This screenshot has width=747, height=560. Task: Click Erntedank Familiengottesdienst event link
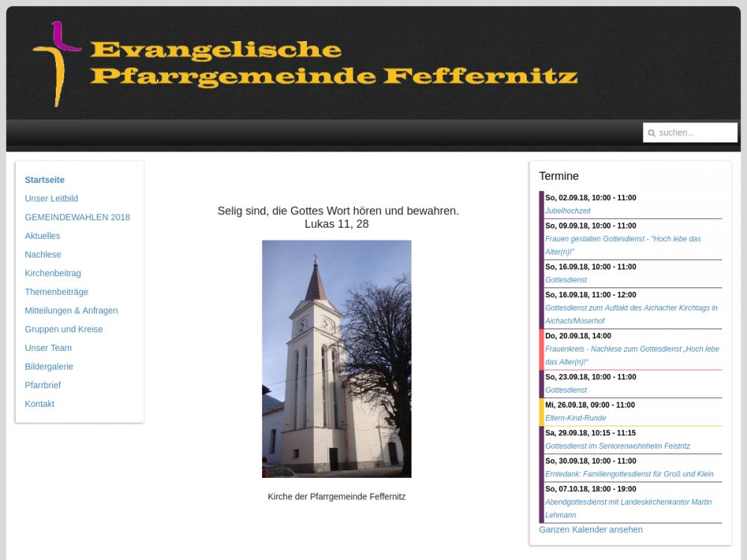[629, 474]
